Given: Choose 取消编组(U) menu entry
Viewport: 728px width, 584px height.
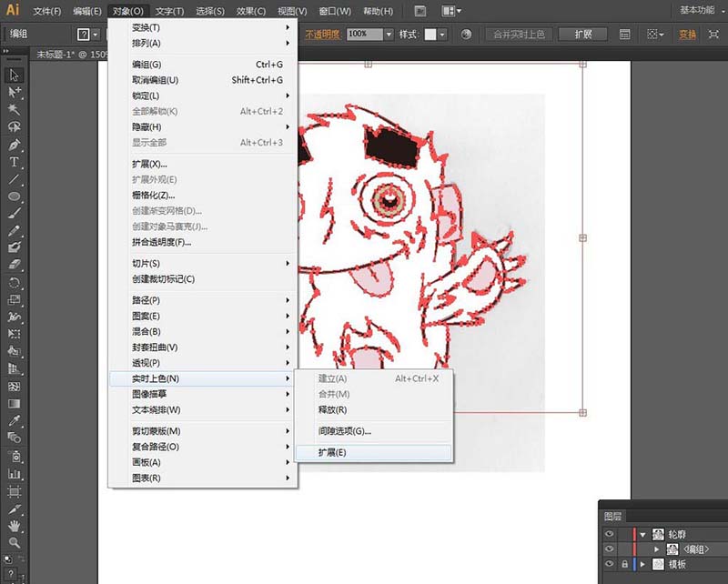Looking at the screenshot, I should point(203,80).
